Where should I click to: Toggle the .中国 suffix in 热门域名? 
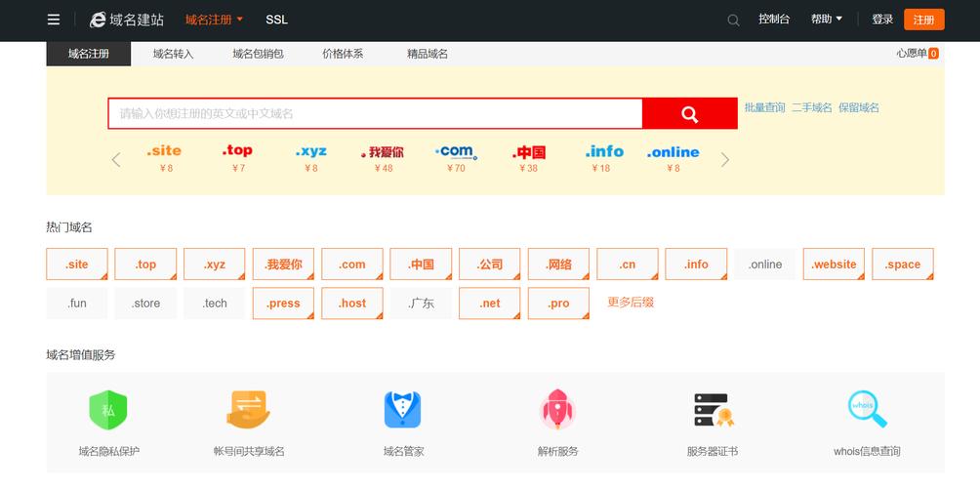(x=421, y=264)
